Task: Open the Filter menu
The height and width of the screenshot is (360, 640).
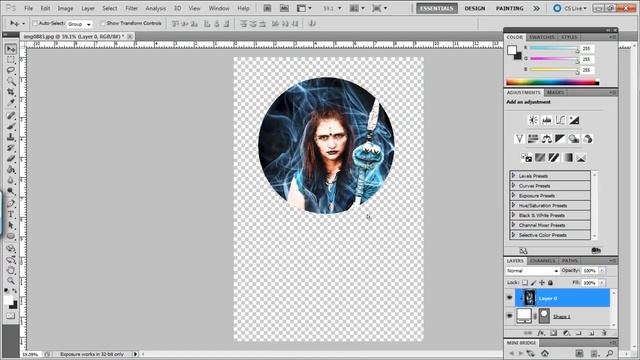Action: tap(131, 8)
